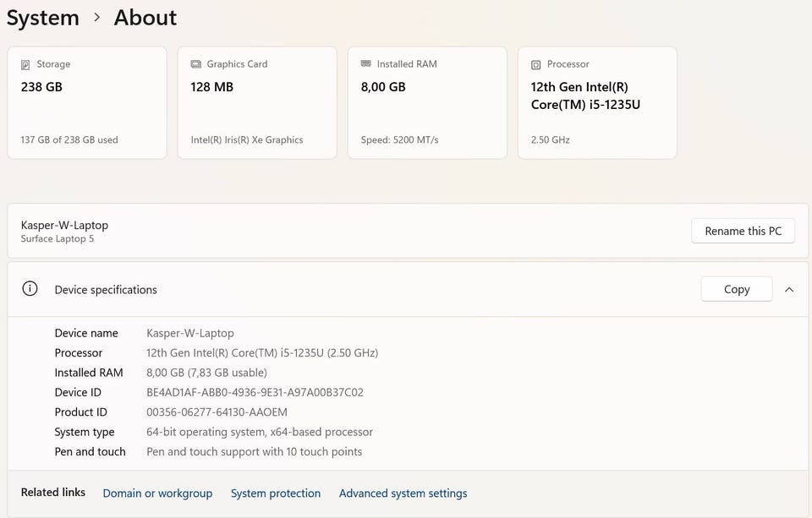The width and height of the screenshot is (812, 518).
Task: Click 'Surface Laptop 5' model text
Action: 58,238
